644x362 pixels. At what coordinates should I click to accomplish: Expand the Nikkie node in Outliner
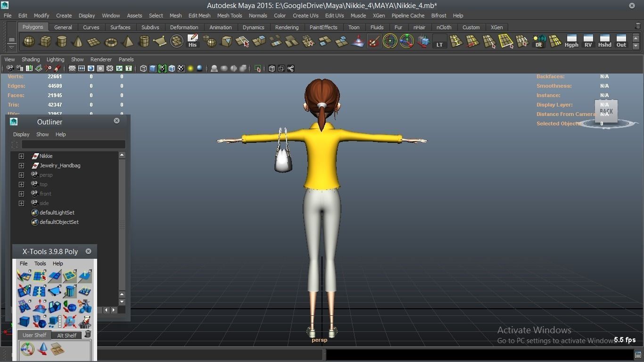[21, 156]
